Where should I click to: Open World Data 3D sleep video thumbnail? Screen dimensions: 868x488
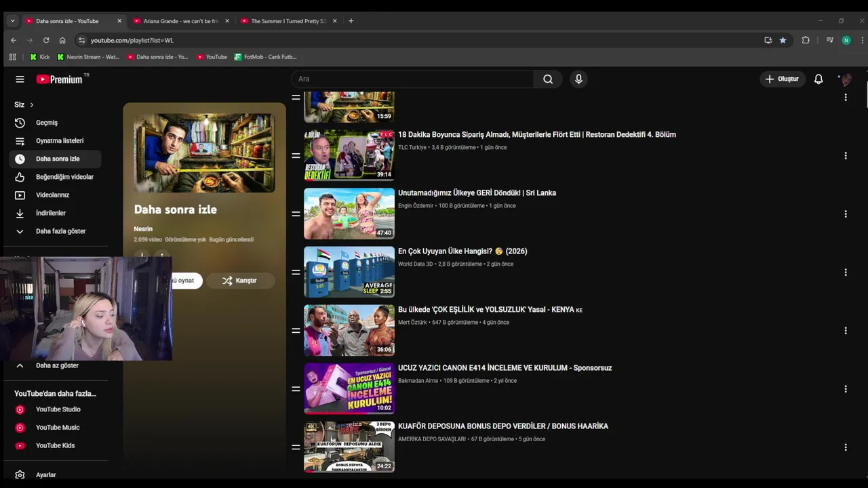(x=349, y=272)
